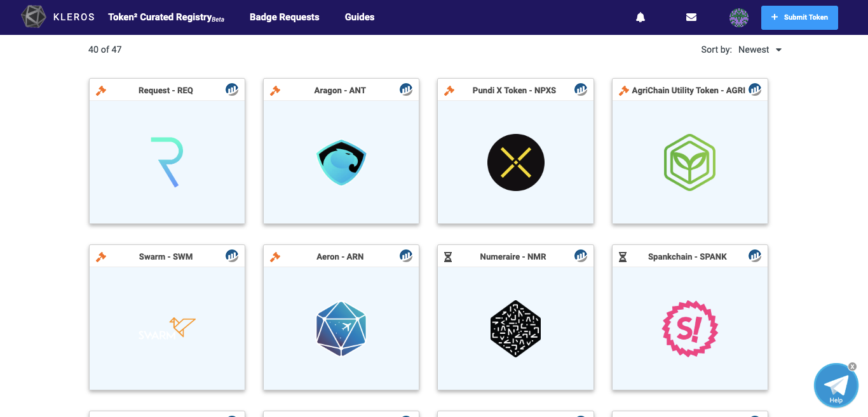Click the Aragon - ANT title
The width and height of the screenshot is (868, 417).
pos(340,90)
